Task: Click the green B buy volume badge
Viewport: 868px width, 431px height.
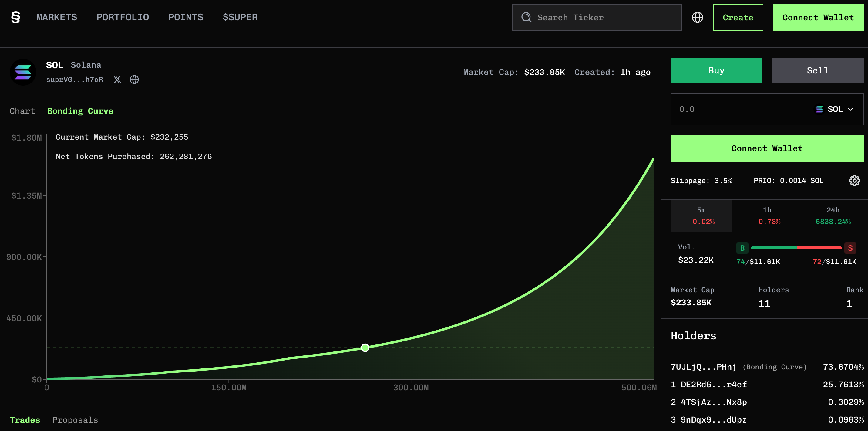Action: (x=742, y=248)
